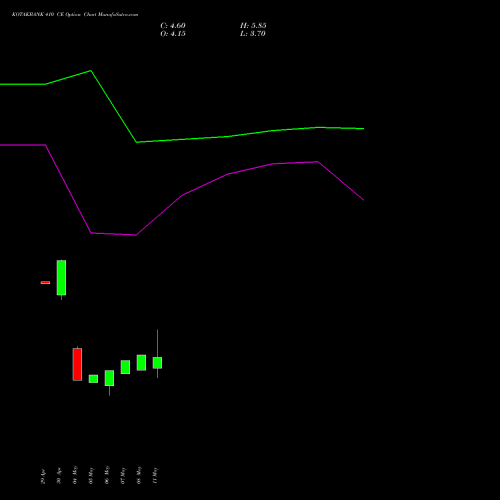The height and width of the screenshot is (500, 500).
Task: Click the close value C: 4.60
Action: pos(173,26)
